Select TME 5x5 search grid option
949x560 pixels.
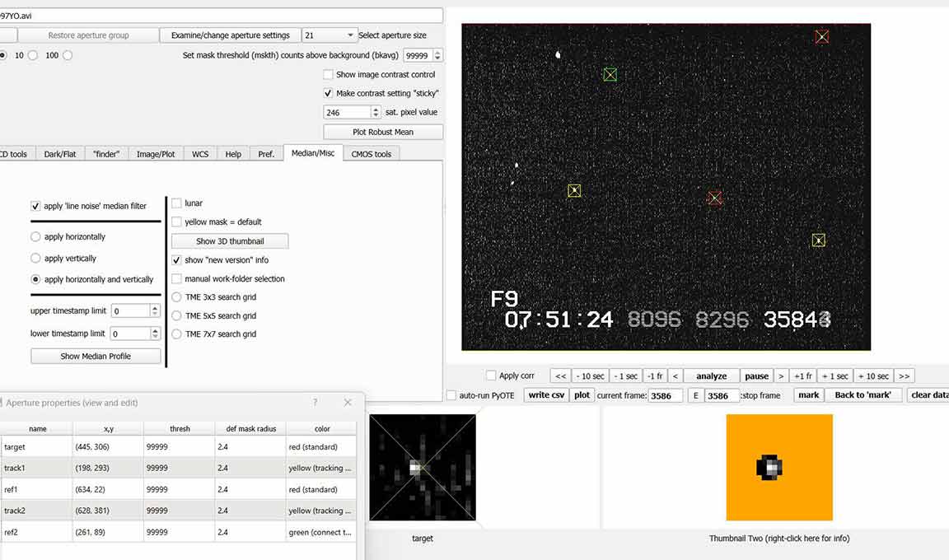pos(177,315)
